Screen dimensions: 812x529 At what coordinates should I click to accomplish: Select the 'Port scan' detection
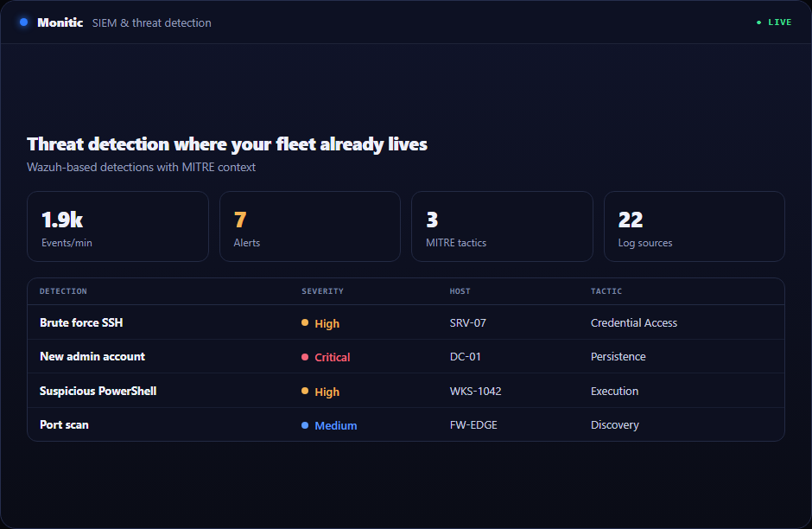coord(64,425)
